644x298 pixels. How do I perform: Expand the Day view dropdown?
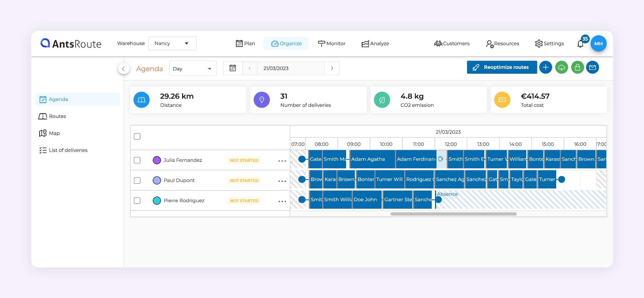click(x=193, y=69)
